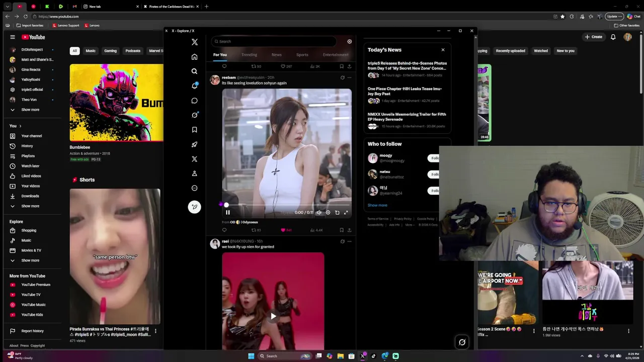
Task: Switch to the News tab in X
Action: coord(277,55)
